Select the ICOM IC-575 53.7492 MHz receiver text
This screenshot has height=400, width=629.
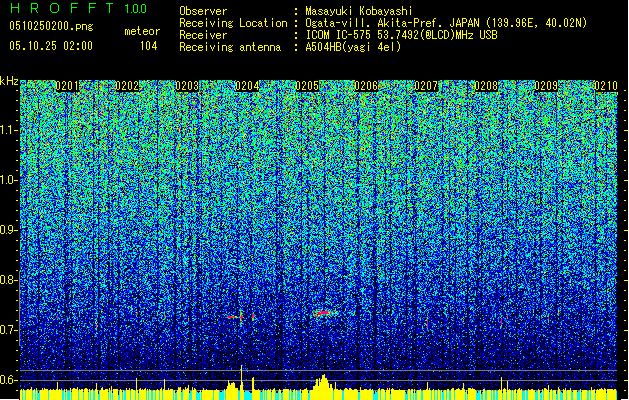[x=401, y=35]
